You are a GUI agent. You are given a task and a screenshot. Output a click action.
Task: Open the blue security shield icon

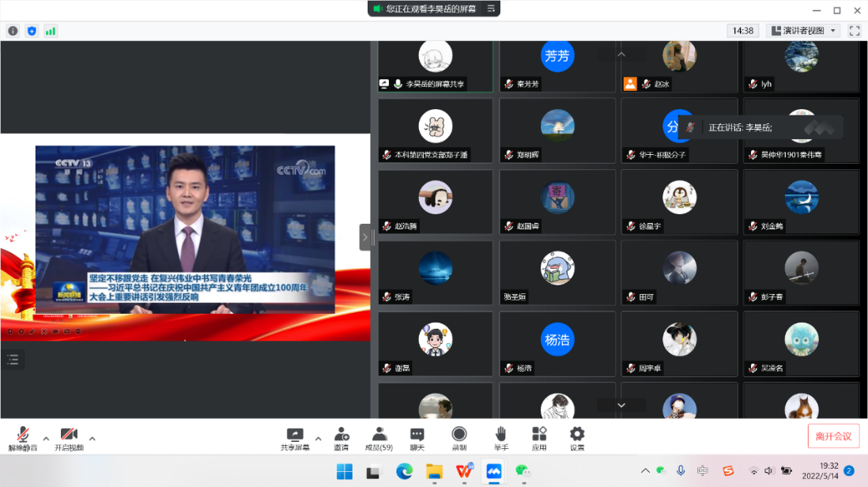coord(32,31)
